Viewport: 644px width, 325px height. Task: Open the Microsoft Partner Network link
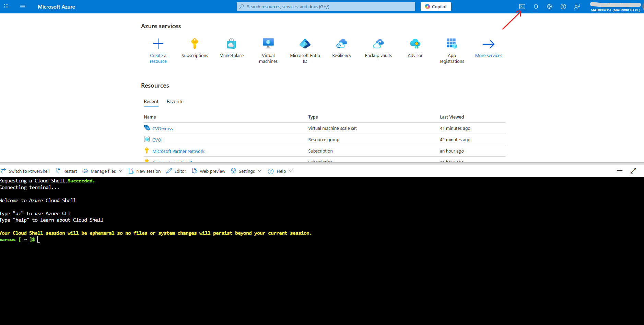[x=178, y=151]
